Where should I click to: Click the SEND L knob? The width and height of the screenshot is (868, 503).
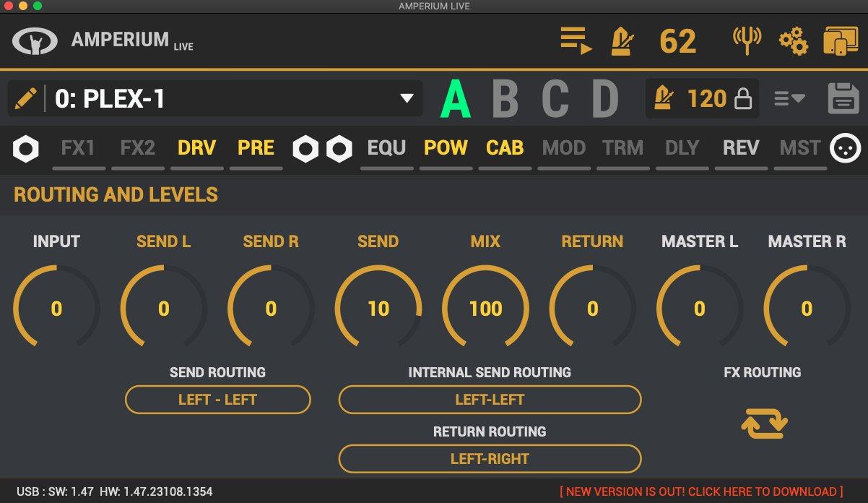coord(163,309)
